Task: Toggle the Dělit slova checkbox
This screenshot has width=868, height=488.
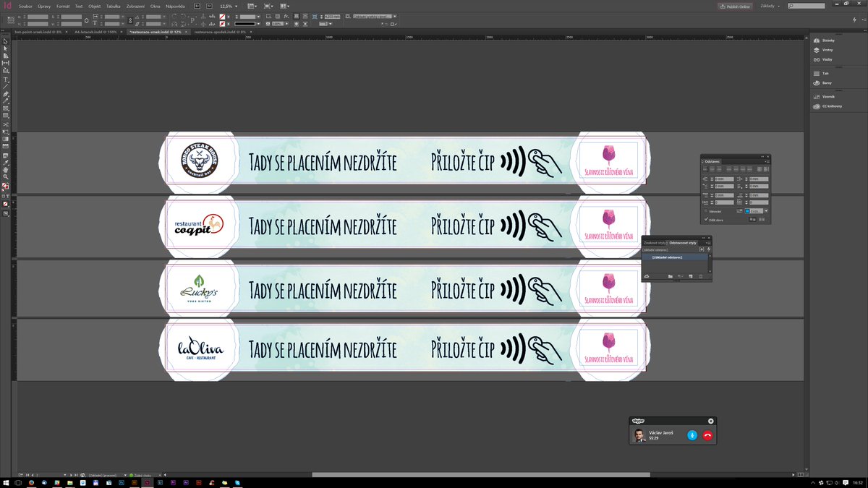Action: [707, 219]
